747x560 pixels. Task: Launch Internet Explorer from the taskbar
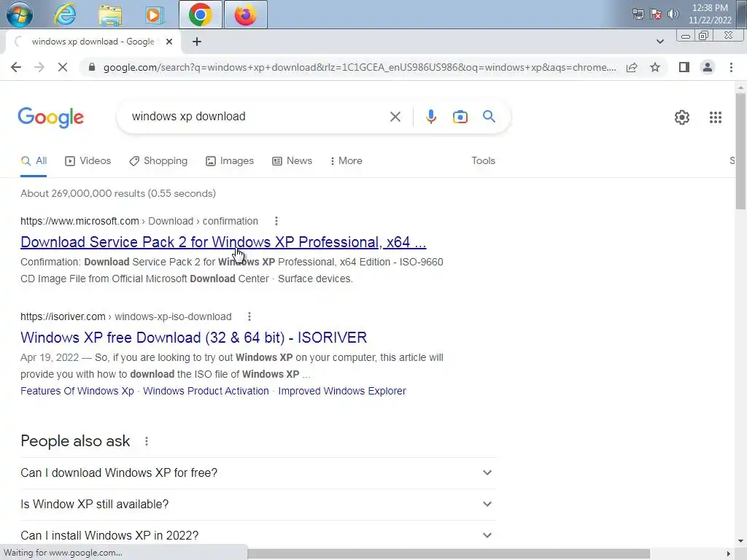65,15
